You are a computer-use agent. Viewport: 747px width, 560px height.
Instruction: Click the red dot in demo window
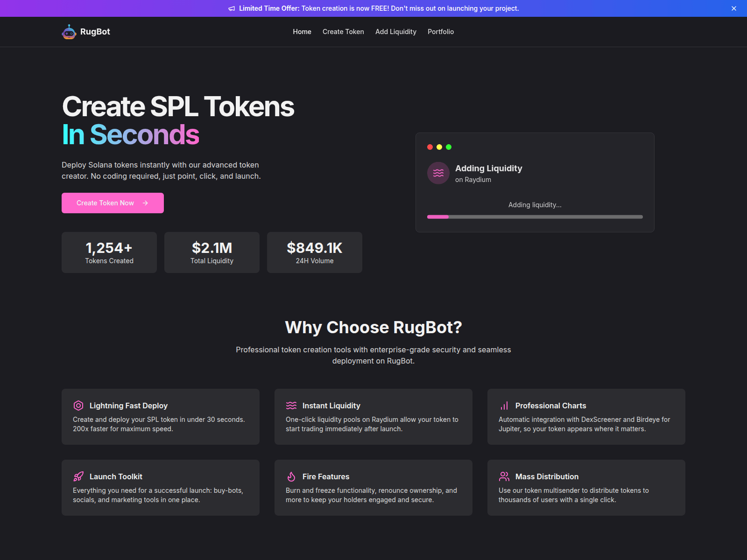[430, 147]
